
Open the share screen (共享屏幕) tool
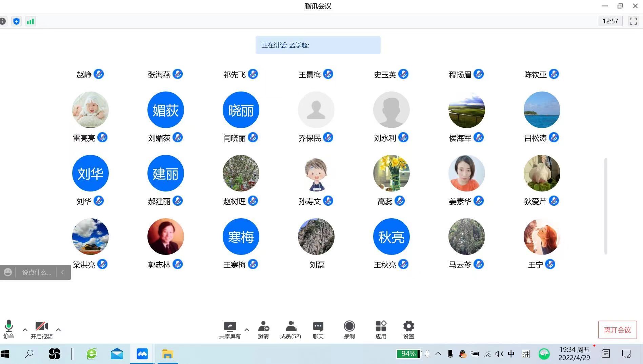tap(230, 329)
